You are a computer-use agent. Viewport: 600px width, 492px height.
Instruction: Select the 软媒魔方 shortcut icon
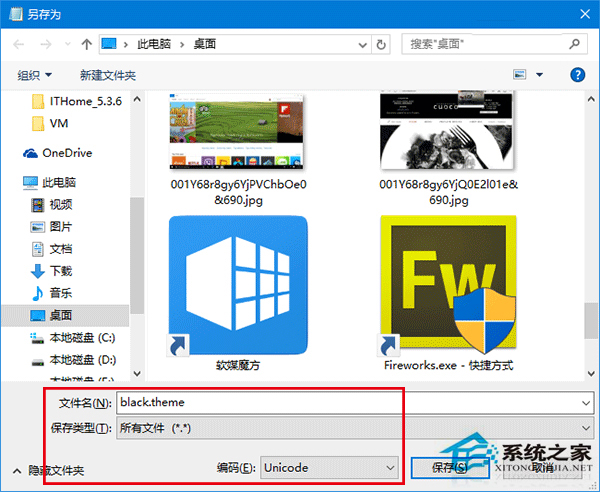tap(237, 285)
